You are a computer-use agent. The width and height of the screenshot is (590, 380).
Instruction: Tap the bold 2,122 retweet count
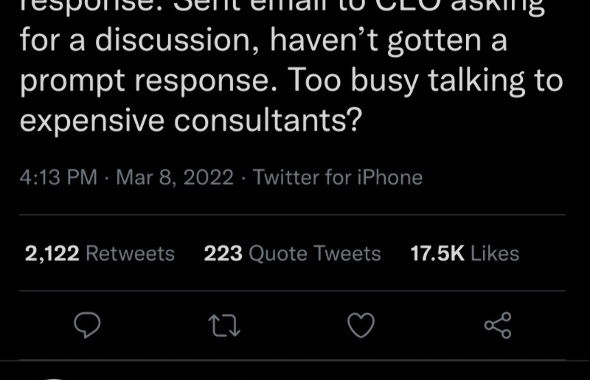pos(52,253)
